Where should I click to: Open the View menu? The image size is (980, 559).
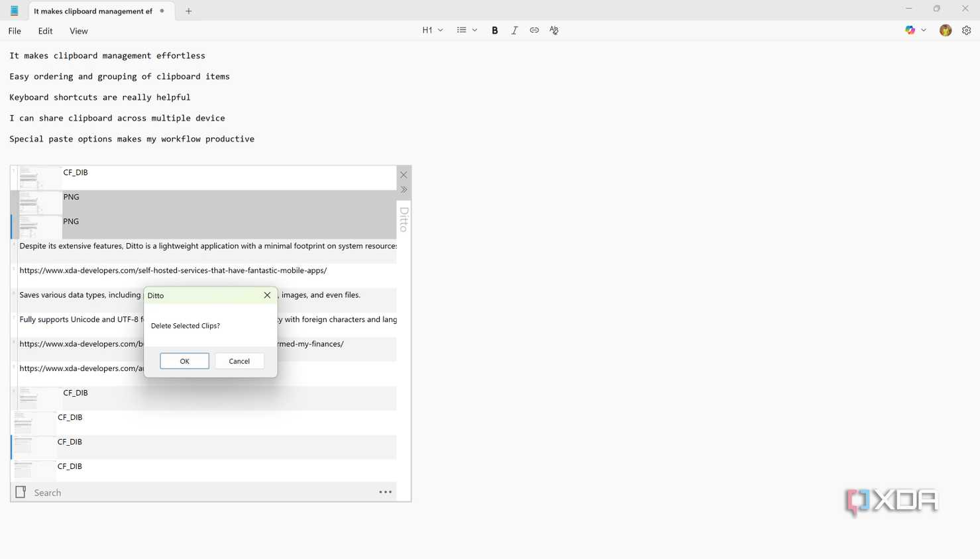tap(78, 31)
